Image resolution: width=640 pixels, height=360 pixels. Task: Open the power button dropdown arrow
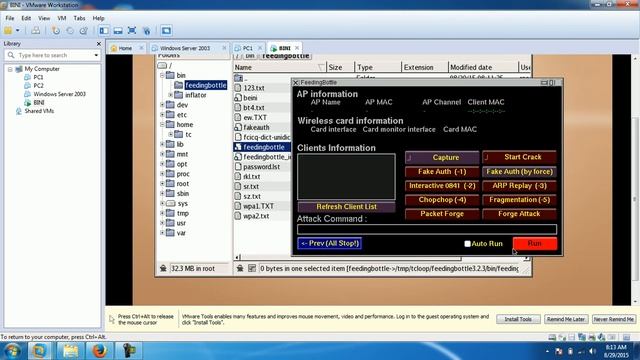[x=18, y=31]
